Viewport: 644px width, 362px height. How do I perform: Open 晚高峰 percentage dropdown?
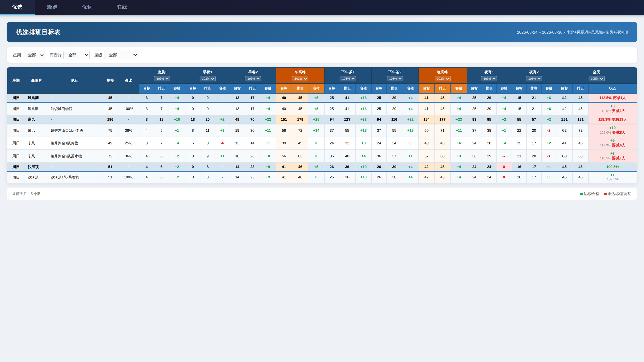[x=443, y=79]
